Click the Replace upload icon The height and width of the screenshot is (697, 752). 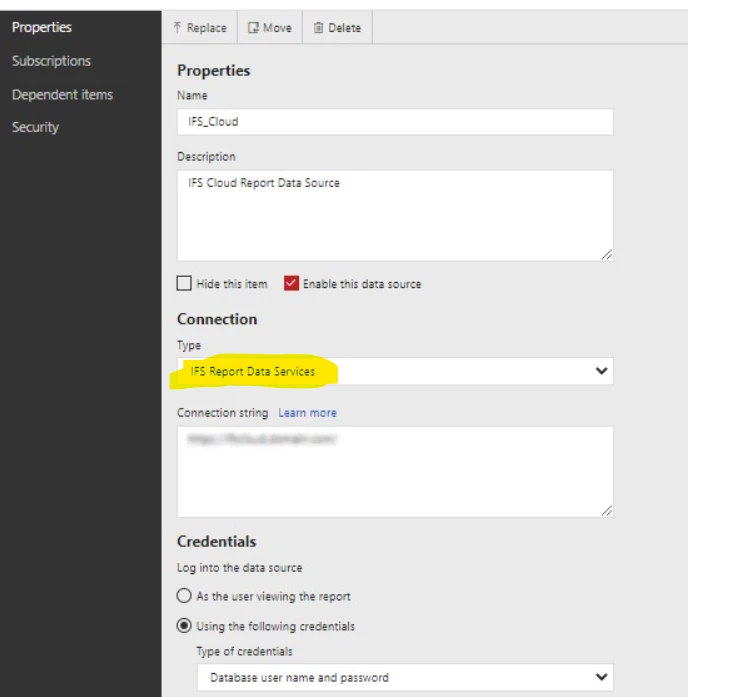[177, 27]
